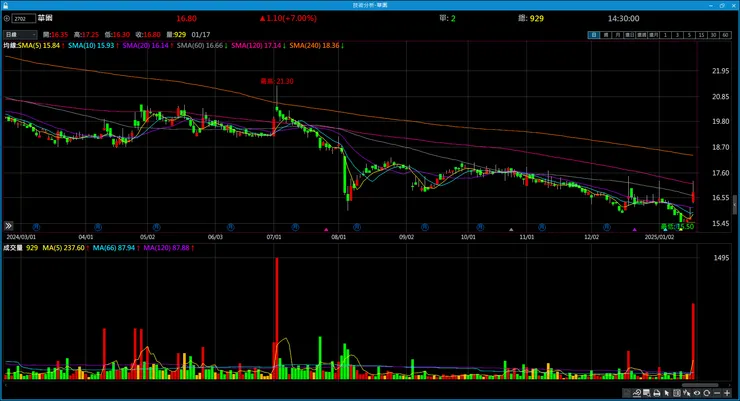Click the monthly marker circle right of 06/03

[x=231, y=227]
